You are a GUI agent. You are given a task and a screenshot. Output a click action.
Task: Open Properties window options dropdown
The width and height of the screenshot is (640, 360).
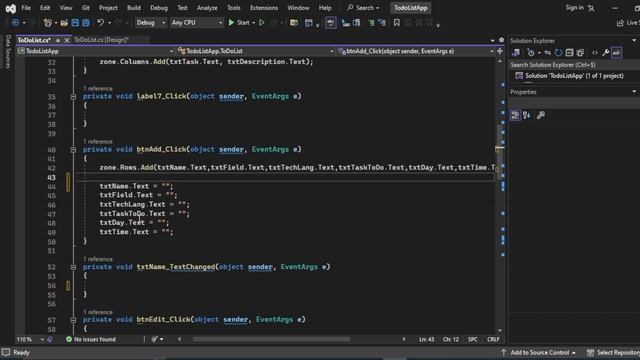coord(634,91)
